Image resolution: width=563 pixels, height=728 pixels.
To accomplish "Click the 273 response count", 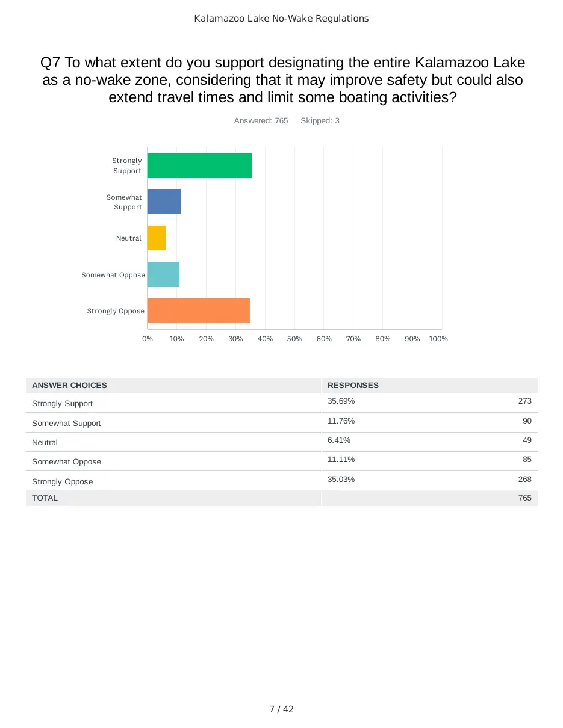I will click(524, 401).
